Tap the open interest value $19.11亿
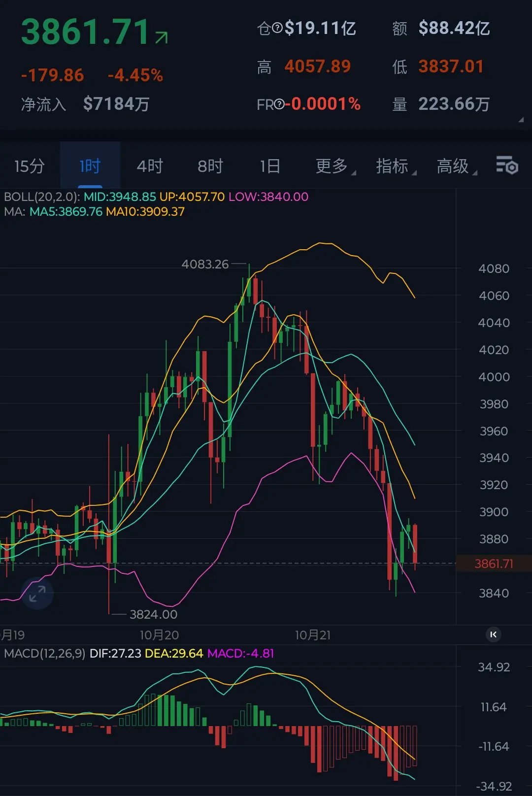 tap(320, 28)
